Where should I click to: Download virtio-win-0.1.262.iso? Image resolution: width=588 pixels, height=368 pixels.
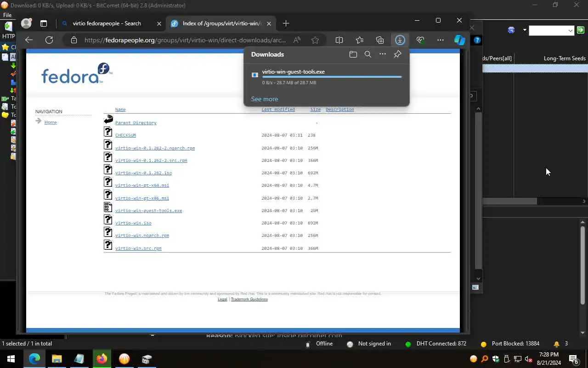tap(143, 173)
